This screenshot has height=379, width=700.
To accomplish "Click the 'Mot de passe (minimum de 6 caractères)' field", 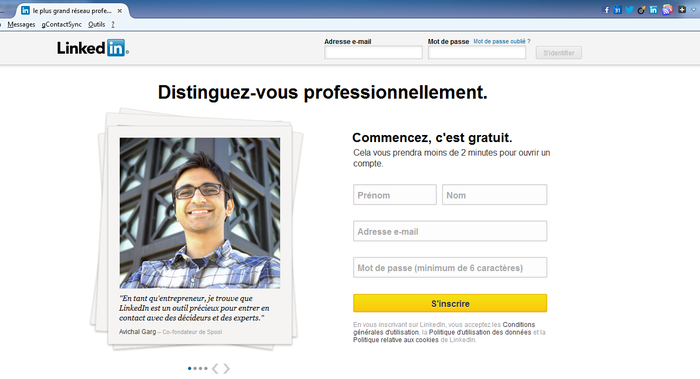I will [450, 267].
